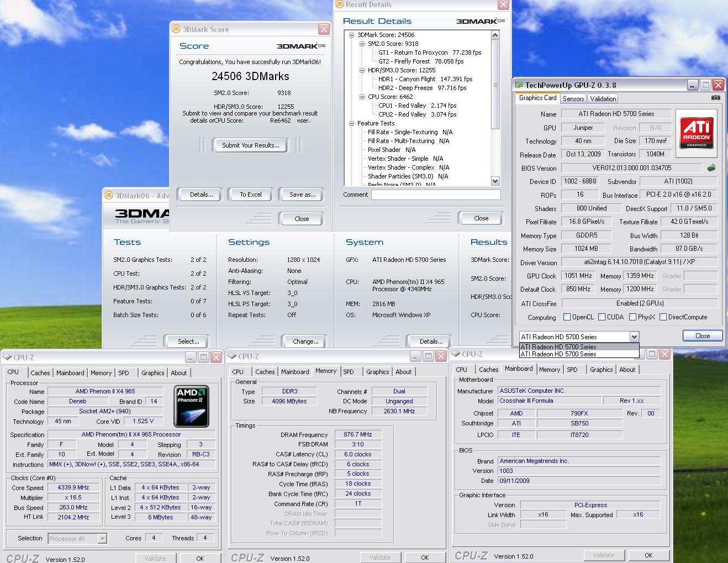
Task: Toggle the DirectCompute checkbox
Action: coord(663,317)
